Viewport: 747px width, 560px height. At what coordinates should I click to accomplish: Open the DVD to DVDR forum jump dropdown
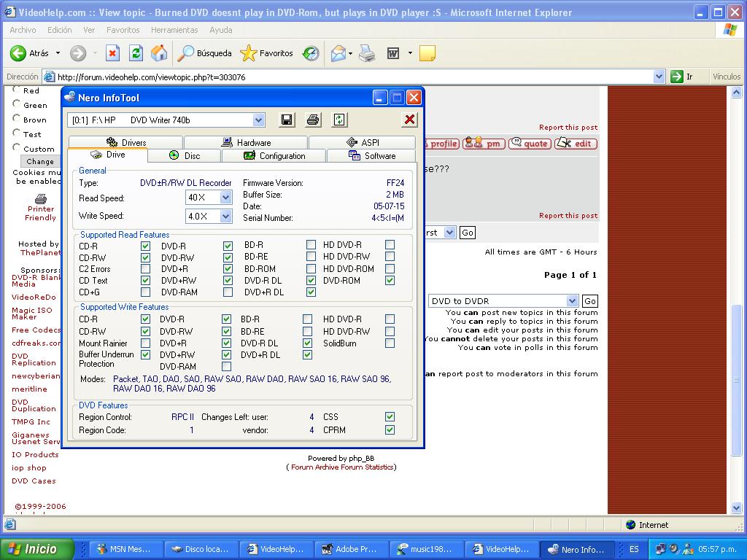click(x=572, y=301)
